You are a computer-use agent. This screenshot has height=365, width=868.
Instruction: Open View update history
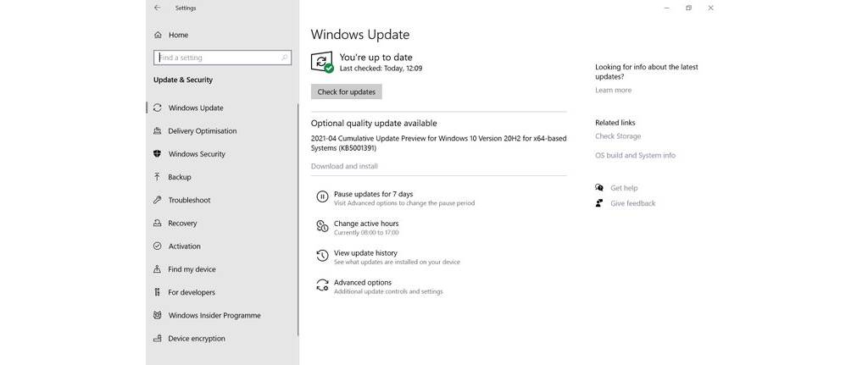pos(365,253)
